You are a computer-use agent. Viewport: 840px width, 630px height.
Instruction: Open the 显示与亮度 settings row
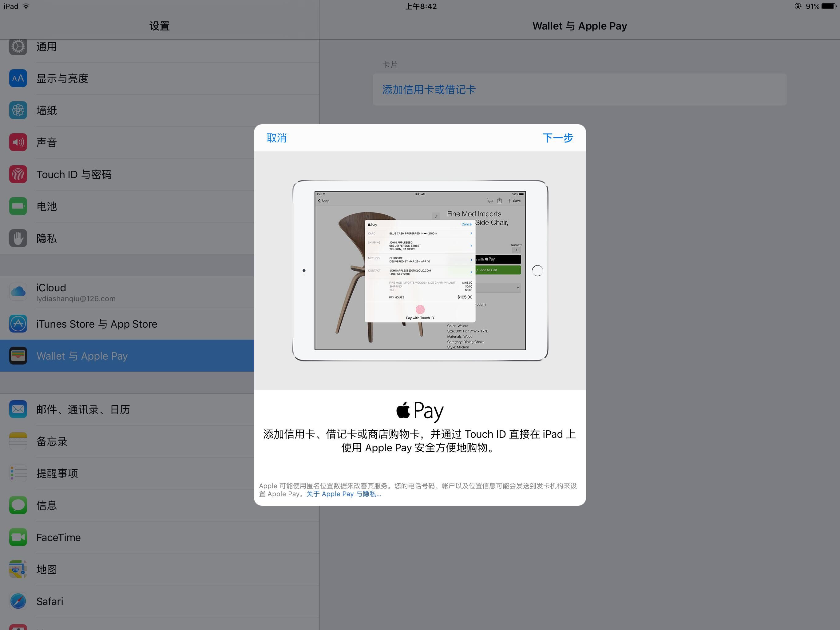pyautogui.click(x=160, y=78)
